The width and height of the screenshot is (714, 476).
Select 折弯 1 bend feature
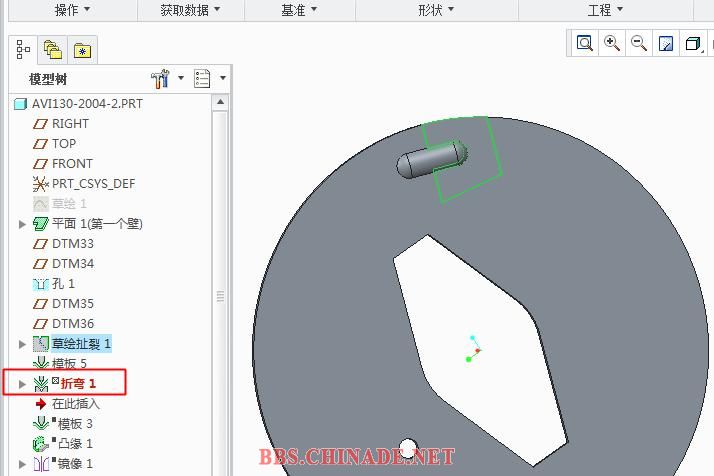[x=78, y=384]
